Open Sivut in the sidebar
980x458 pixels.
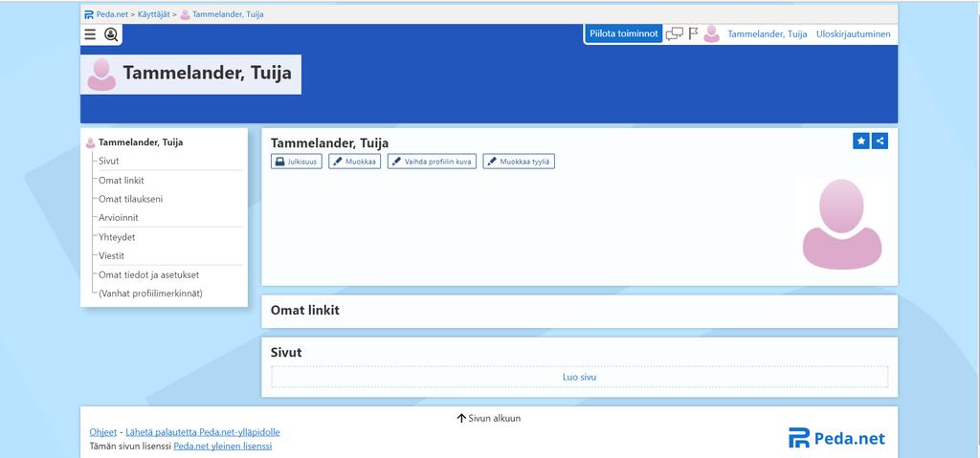109,161
